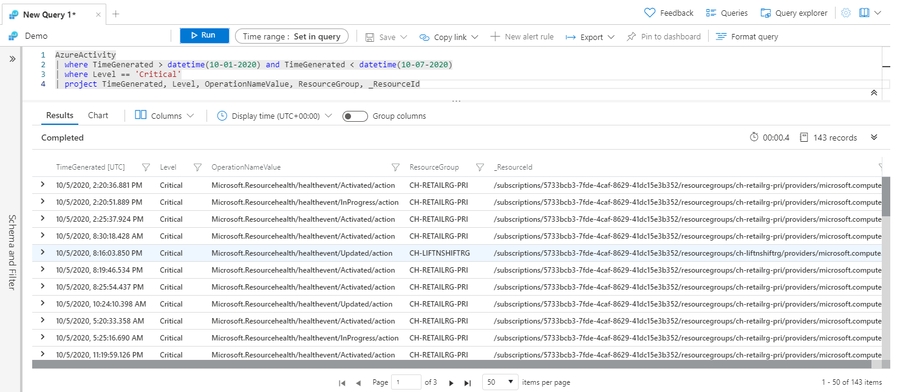Select CH-LIFTNSHIFTRG resource group cell
Screen dimensions: 900x392
point(440,253)
